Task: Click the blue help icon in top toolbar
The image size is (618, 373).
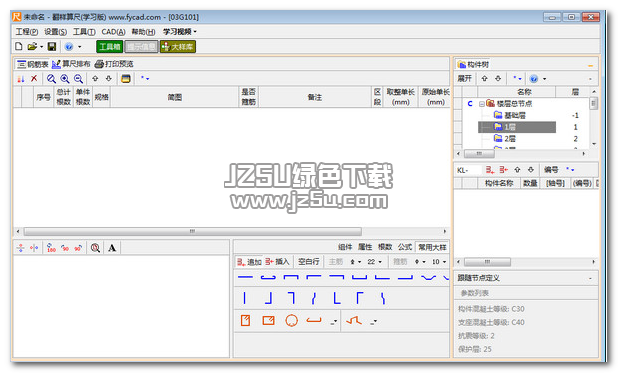Action: coord(69,47)
